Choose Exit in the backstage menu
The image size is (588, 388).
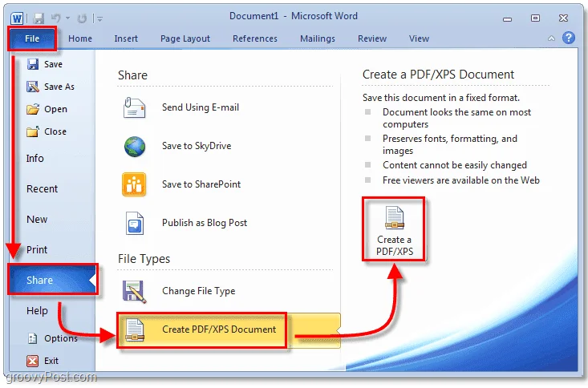click(x=51, y=361)
